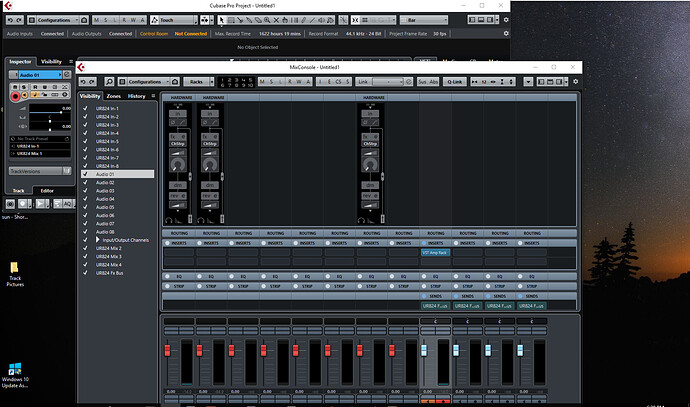Toggle visibility of UR824 Fx Bus
This screenshot has height=407, width=690.
pyautogui.click(x=85, y=273)
